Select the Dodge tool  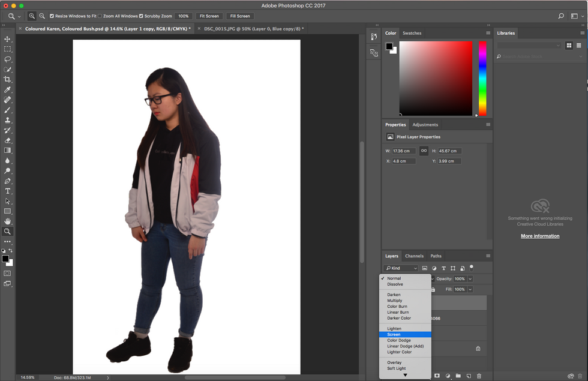(x=7, y=170)
